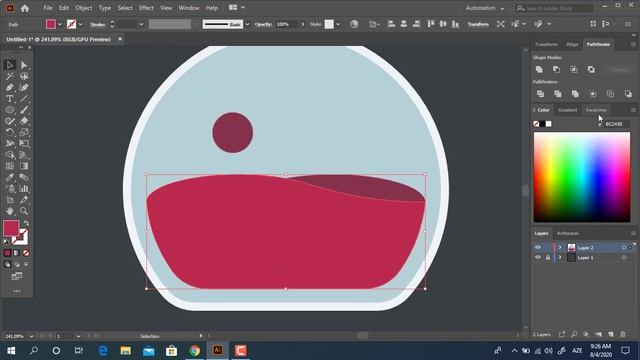The height and width of the screenshot is (360, 640).
Task: Swap fill and stroke colors
Action: (26, 223)
